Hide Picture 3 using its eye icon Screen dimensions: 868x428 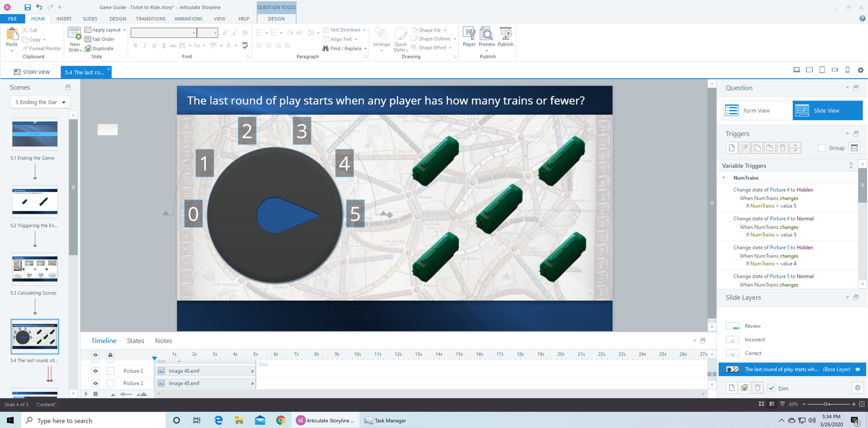click(x=96, y=371)
